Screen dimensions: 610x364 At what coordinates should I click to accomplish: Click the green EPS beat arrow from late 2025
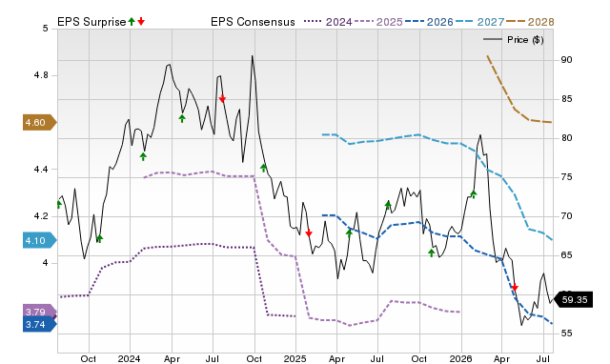(x=432, y=253)
